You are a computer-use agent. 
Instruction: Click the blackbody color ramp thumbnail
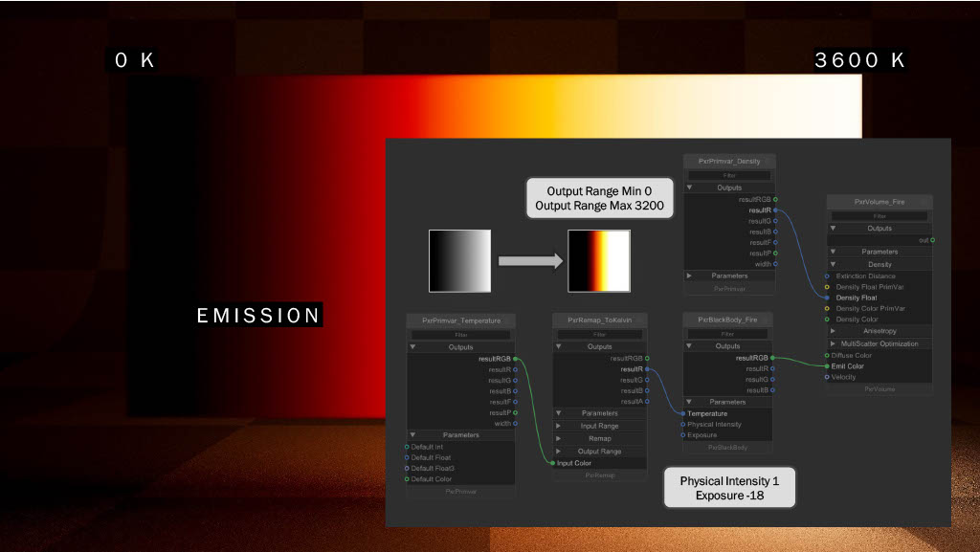[x=599, y=260]
